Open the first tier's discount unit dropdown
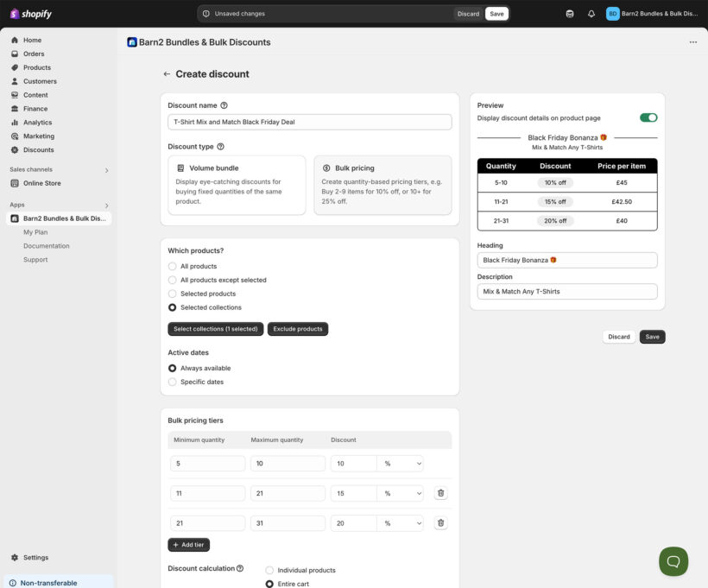Viewport: 708px width, 588px height. pyautogui.click(x=401, y=464)
